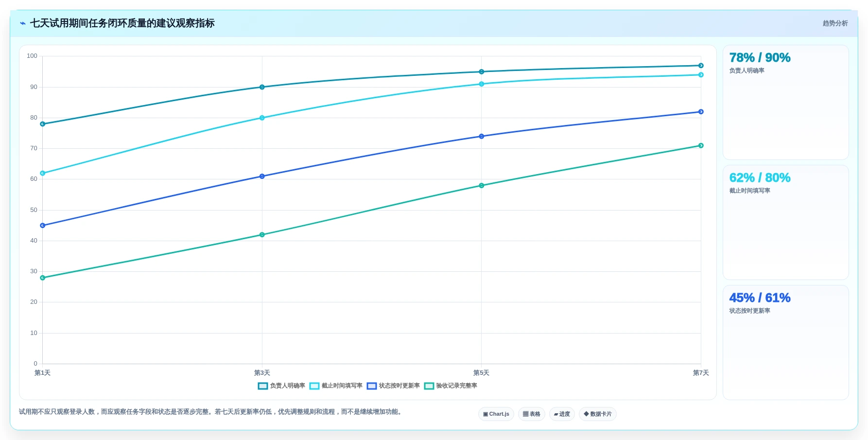
Task: Click 截止时间填写率 data point at 第5天
Action: [x=482, y=84]
